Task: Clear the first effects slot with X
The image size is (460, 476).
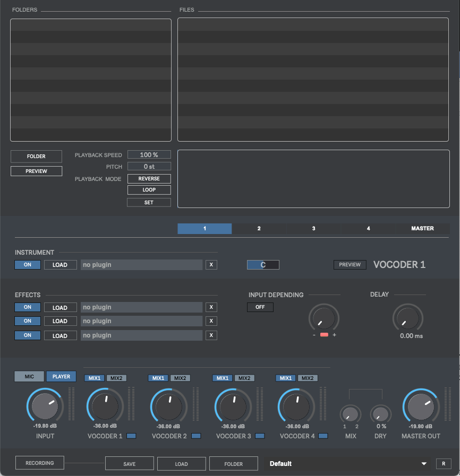Action: (x=211, y=307)
